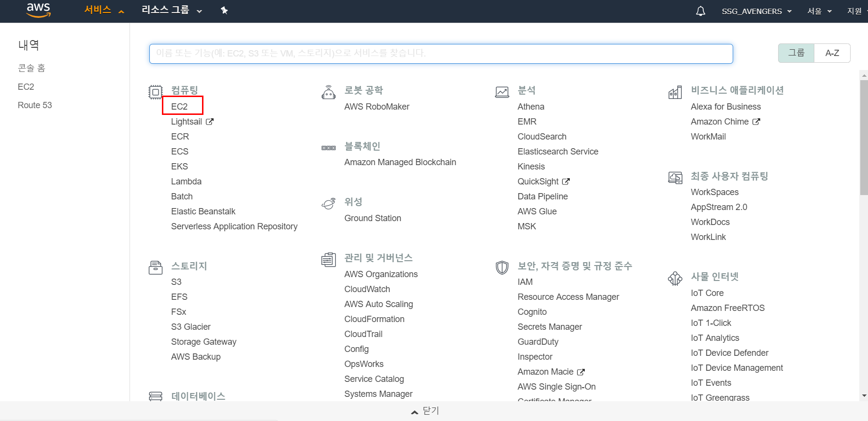Click the pin shortcut icon
Screen dimensions: 868x421
coord(224,11)
